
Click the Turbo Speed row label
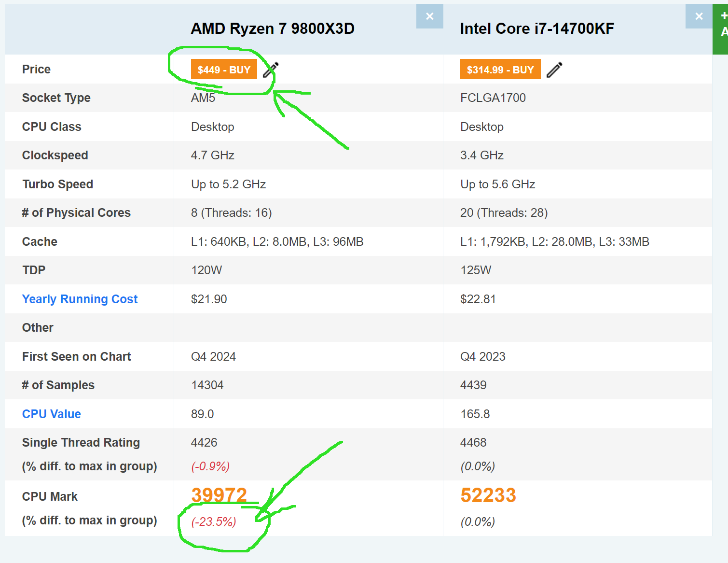pos(58,184)
